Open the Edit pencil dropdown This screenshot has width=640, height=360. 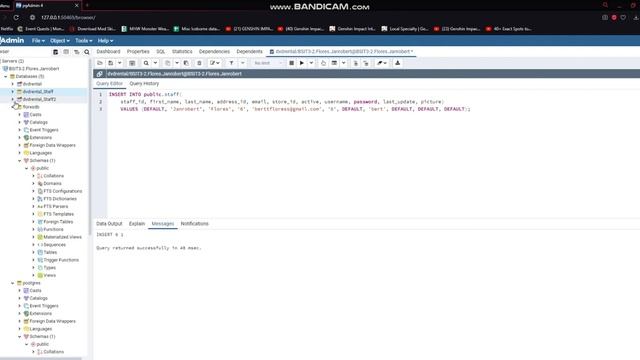click(215, 63)
